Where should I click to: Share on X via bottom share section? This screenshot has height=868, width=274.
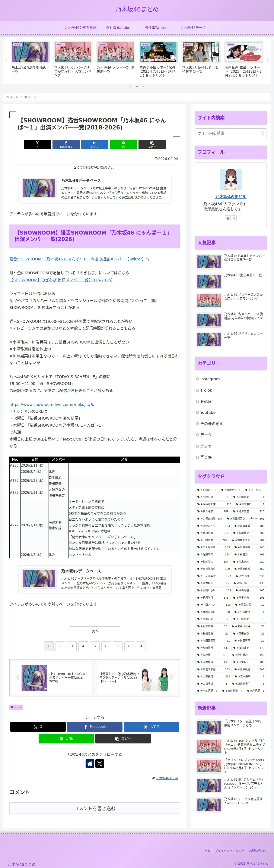click(x=38, y=727)
